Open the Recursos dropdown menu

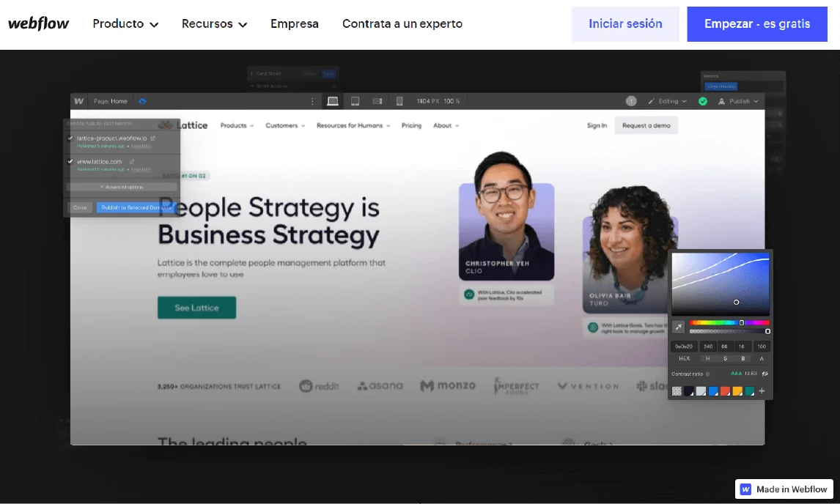point(214,23)
